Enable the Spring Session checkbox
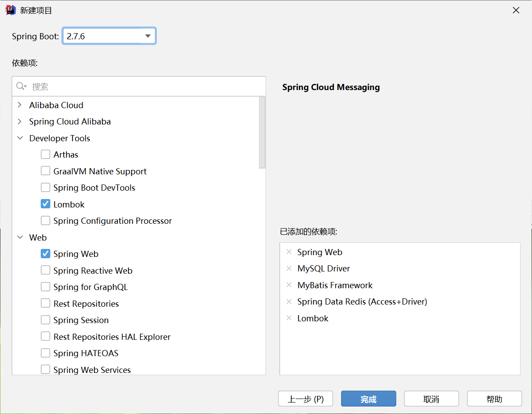Image resolution: width=532 pixels, height=414 pixels. point(46,320)
